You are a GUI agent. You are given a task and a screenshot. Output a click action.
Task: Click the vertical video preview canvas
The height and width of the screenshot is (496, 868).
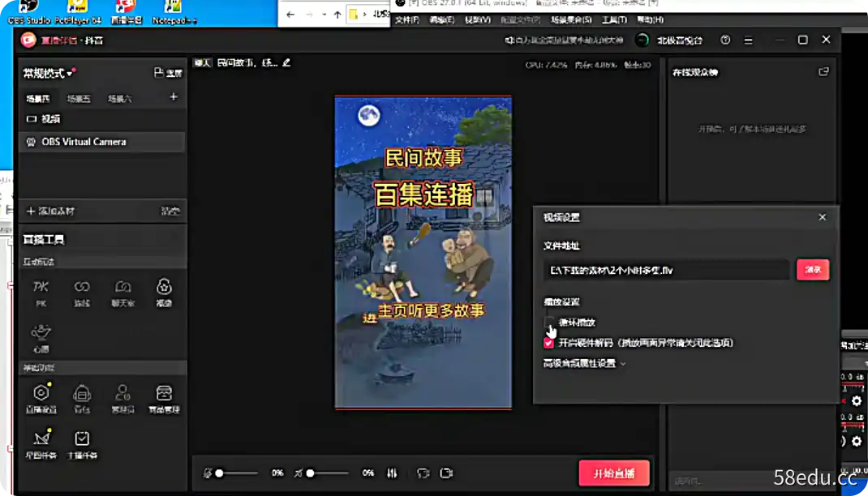click(x=423, y=252)
